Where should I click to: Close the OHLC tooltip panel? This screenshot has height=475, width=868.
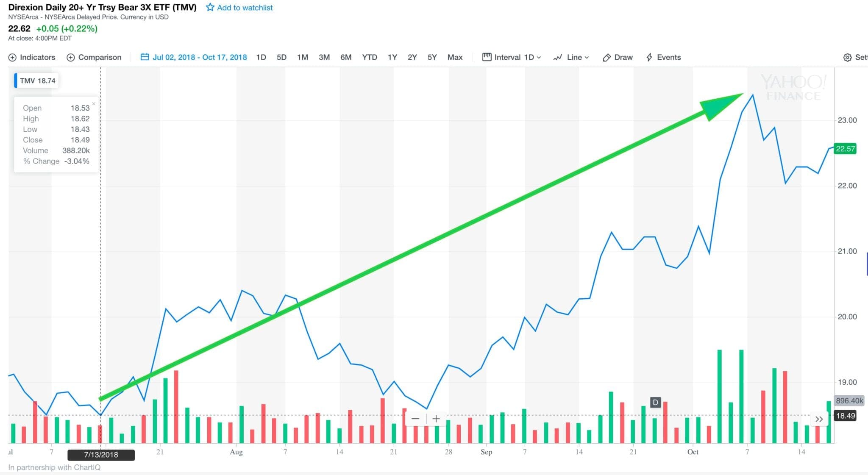coord(94,104)
